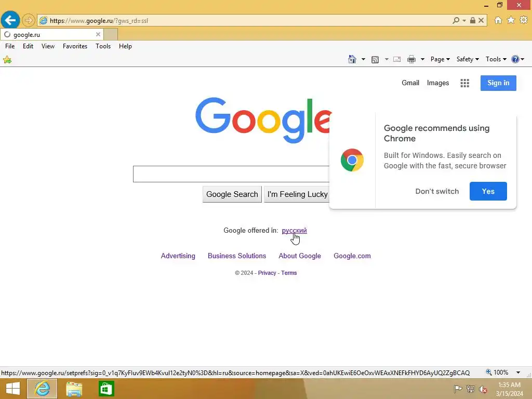Open the File menu

pyautogui.click(x=10, y=46)
